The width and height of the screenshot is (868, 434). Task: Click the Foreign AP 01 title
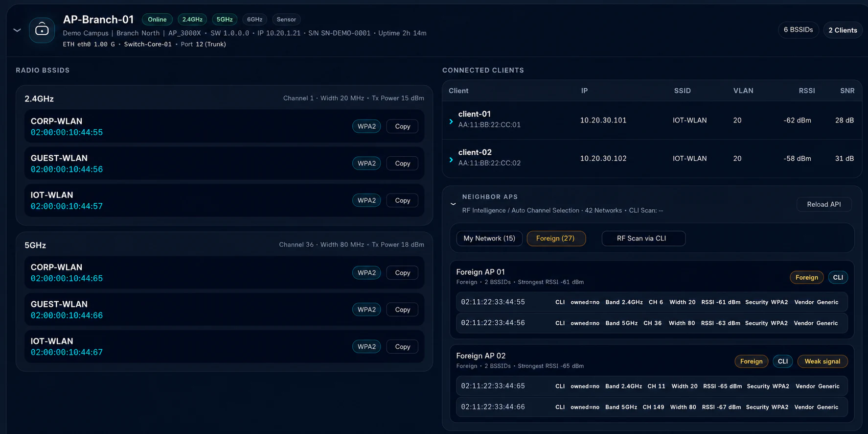480,272
